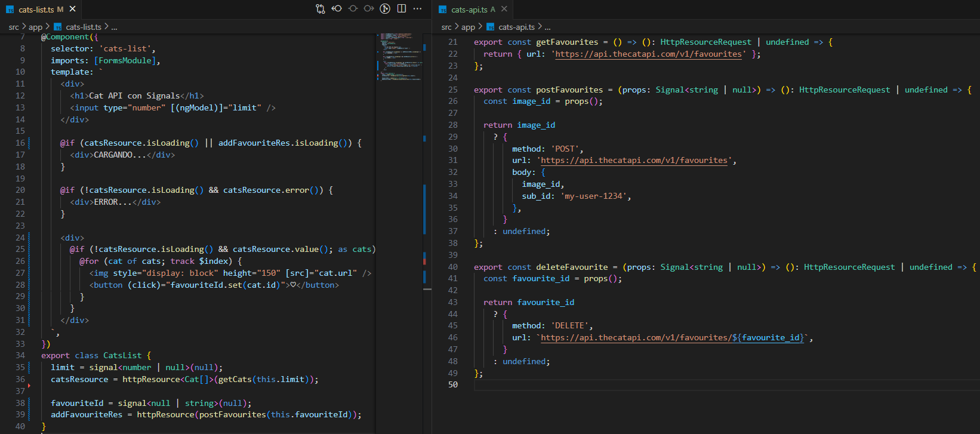Open the app breadcrumb above cats-api.ts
This screenshot has height=434, width=980.
[468, 27]
